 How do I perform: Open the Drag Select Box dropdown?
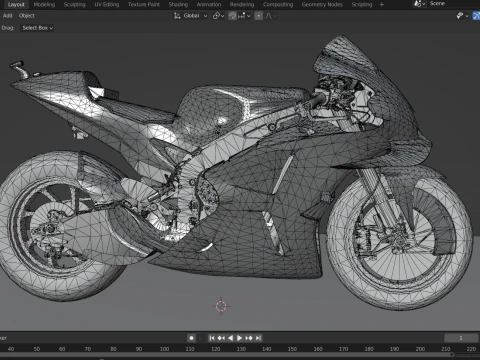(38, 28)
